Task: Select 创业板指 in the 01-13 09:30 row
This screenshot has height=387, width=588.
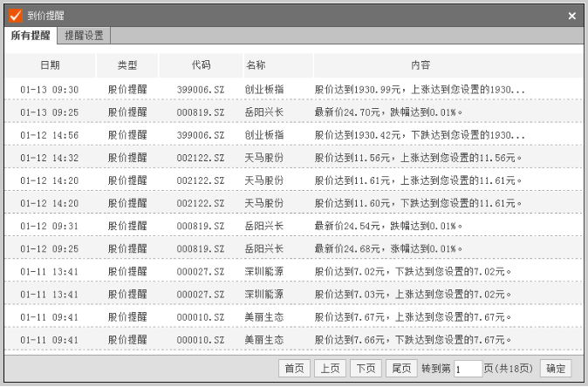Action: pos(264,90)
